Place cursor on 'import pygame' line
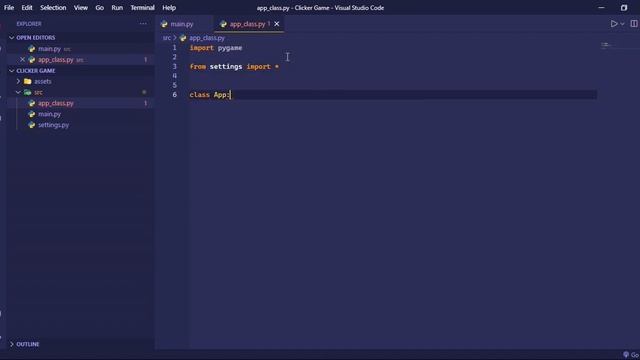 coord(216,48)
